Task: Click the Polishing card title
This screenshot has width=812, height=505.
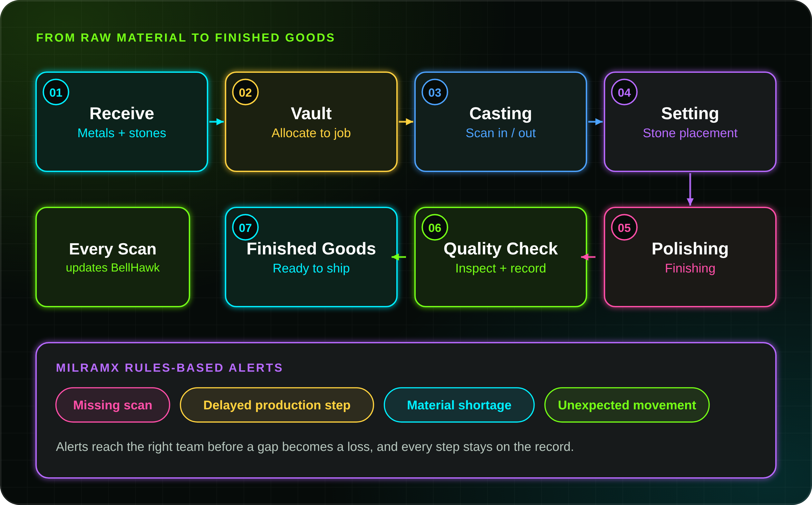Action: click(690, 249)
